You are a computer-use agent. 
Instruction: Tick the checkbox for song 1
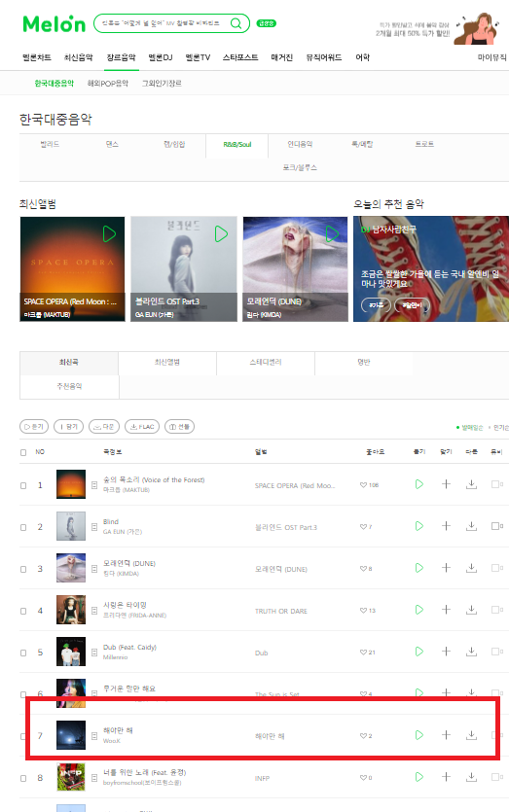(x=23, y=486)
